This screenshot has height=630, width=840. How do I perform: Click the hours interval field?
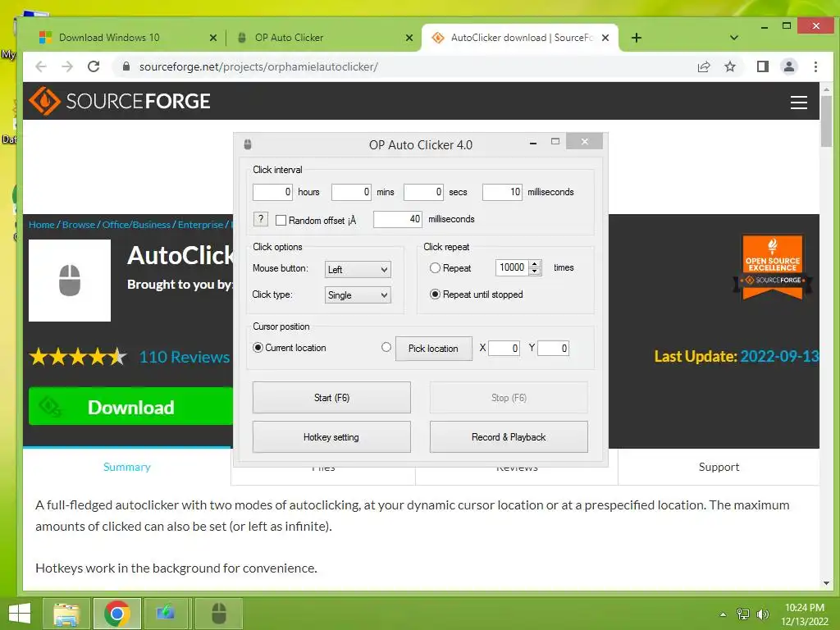click(272, 192)
